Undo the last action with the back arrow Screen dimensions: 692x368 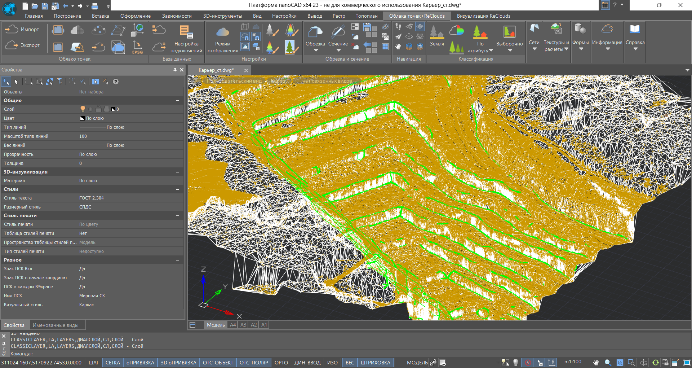(x=65, y=6)
